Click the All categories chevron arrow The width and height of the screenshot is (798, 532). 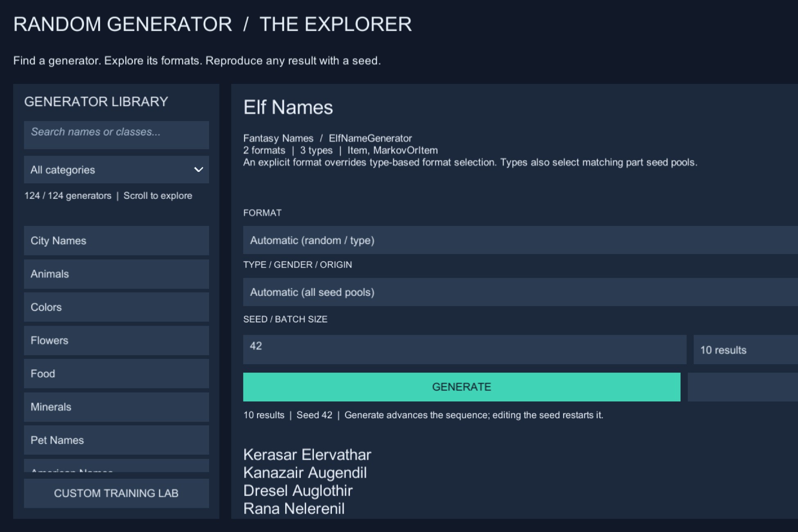point(198,169)
